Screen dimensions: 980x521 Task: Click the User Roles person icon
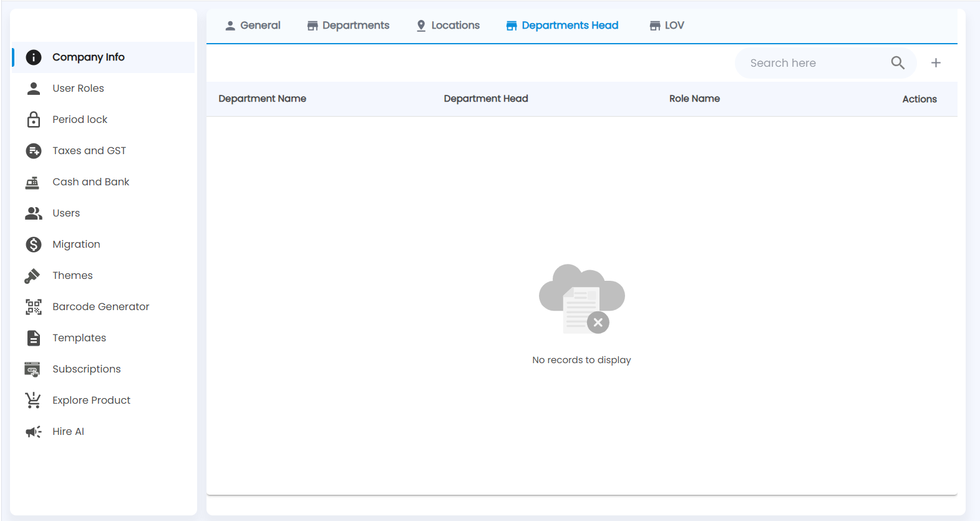pyautogui.click(x=34, y=89)
